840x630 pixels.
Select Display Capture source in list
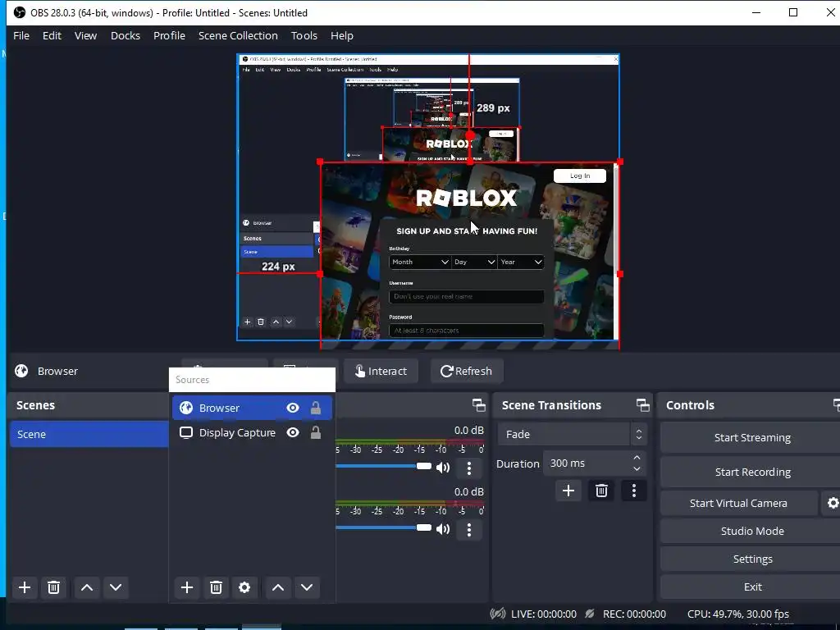click(x=253, y=433)
